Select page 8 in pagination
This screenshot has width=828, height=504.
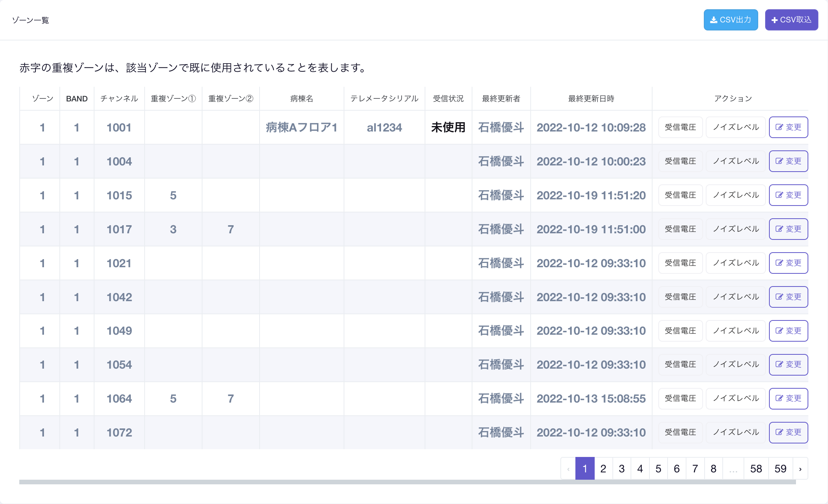(713, 469)
